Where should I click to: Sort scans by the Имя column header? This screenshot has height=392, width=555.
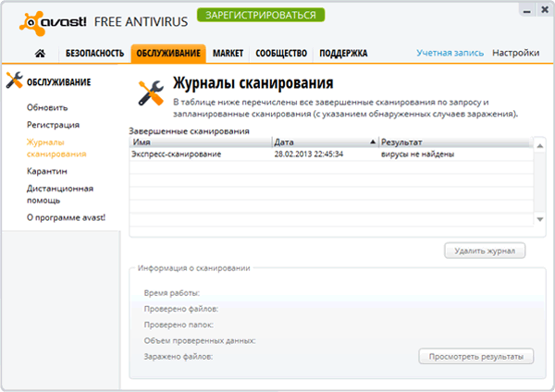click(x=201, y=142)
